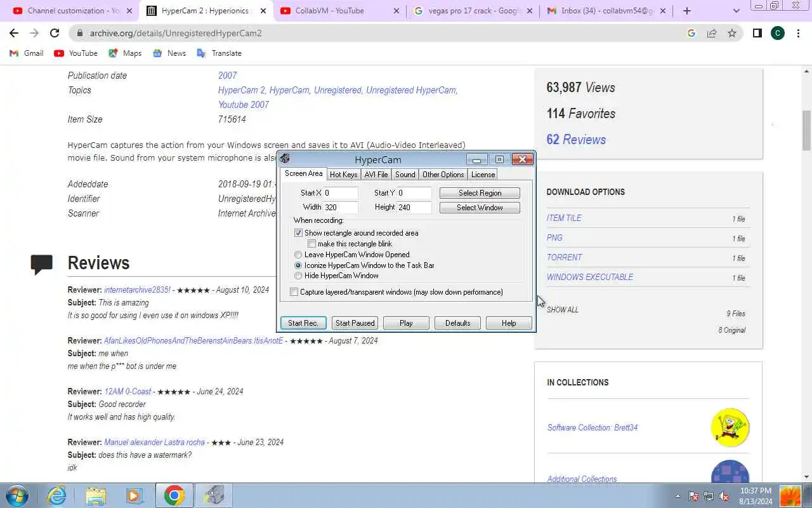Launch Internet Explorer from taskbar
The width and height of the screenshot is (812, 508).
click(x=57, y=495)
